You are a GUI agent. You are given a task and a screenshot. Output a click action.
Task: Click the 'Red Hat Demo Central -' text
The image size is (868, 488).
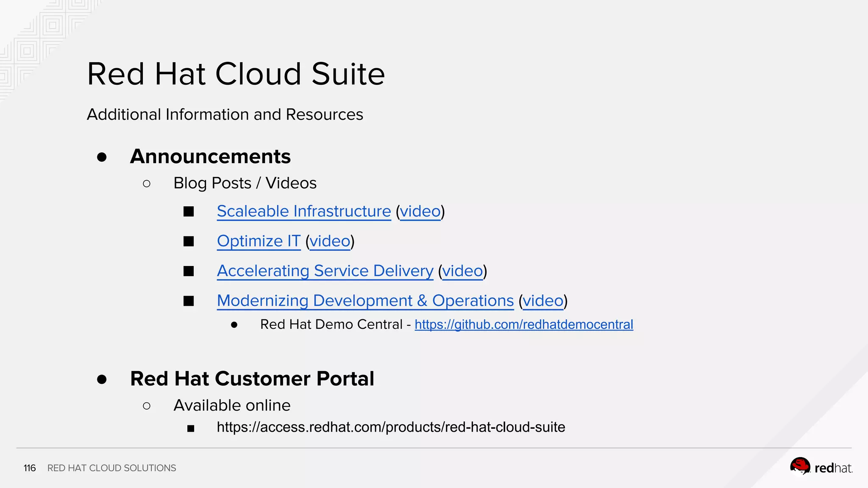click(335, 324)
